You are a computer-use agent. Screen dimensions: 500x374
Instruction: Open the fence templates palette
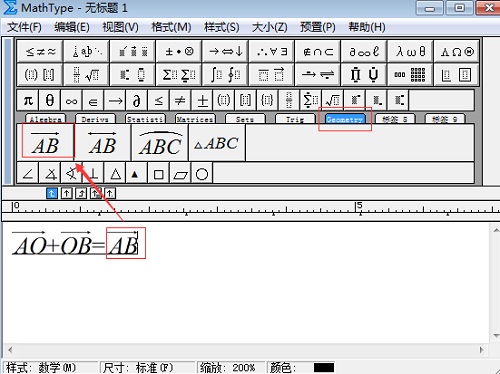pyautogui.click(x=40, y=74)
